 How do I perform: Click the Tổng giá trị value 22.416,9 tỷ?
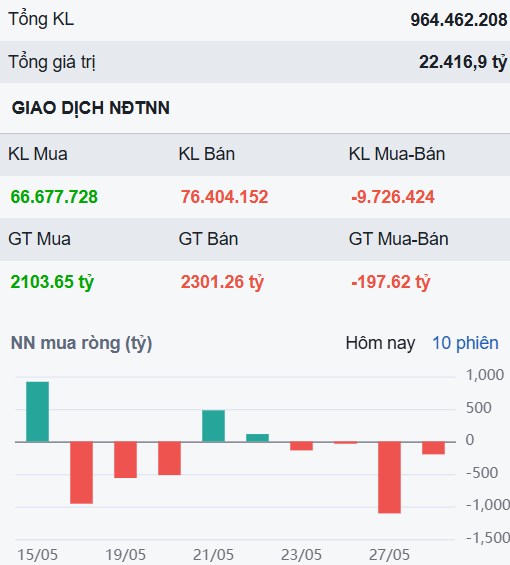(463, 62)
